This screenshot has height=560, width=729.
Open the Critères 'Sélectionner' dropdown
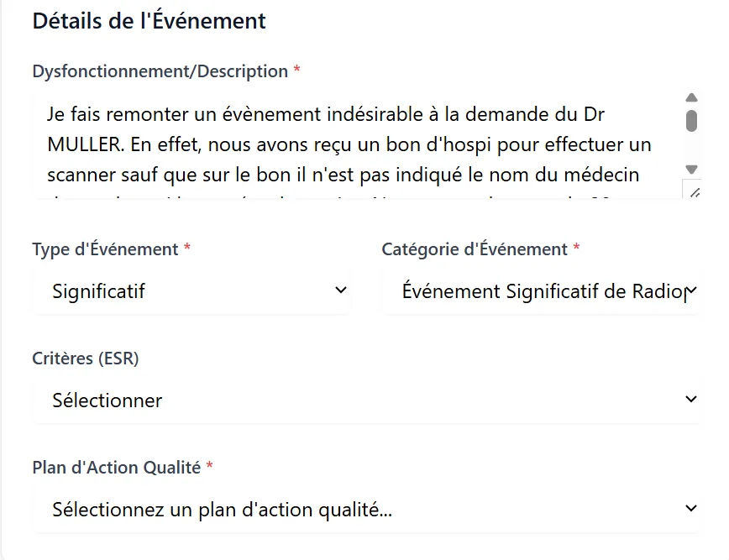(366, 400)
